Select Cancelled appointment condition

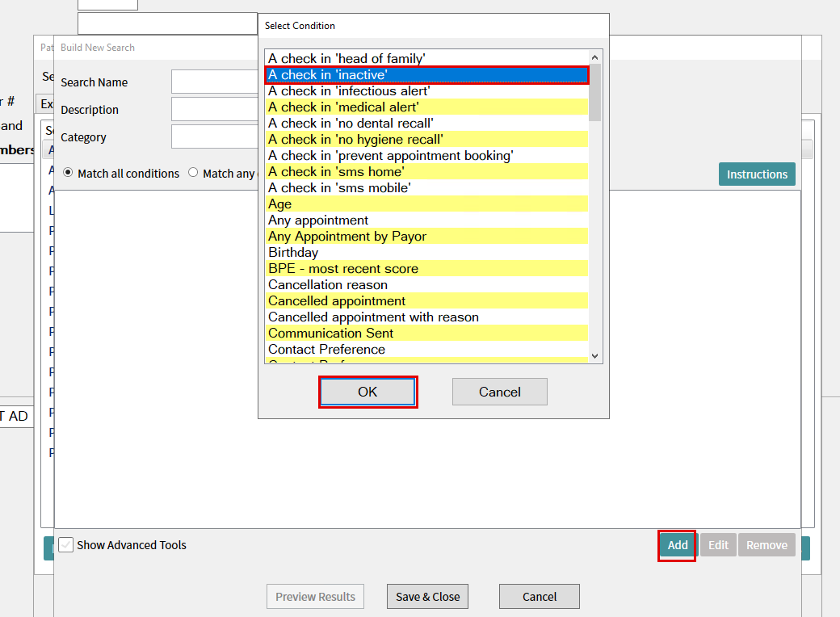[x=427, y=300]
